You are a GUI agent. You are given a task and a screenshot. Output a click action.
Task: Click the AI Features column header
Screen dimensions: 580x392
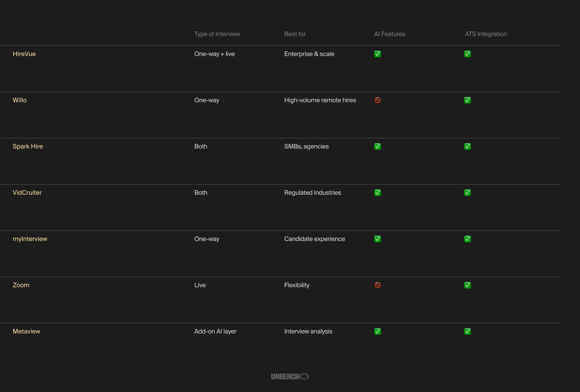tap(389, 34)
